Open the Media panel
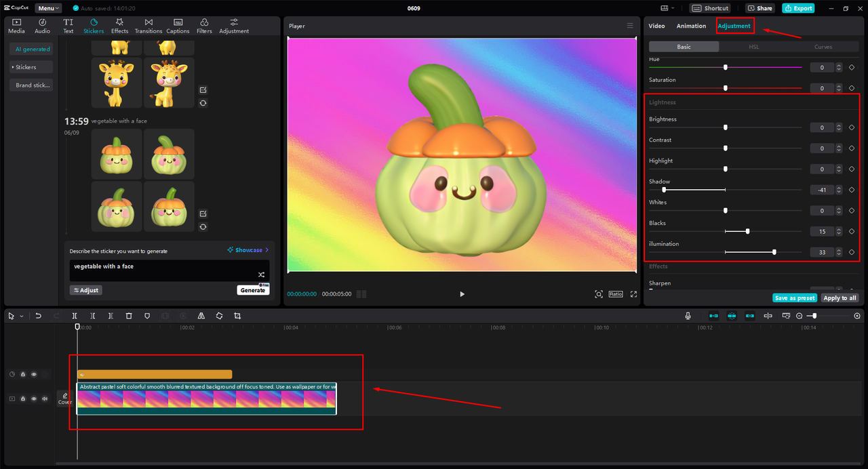 (16, 26)
